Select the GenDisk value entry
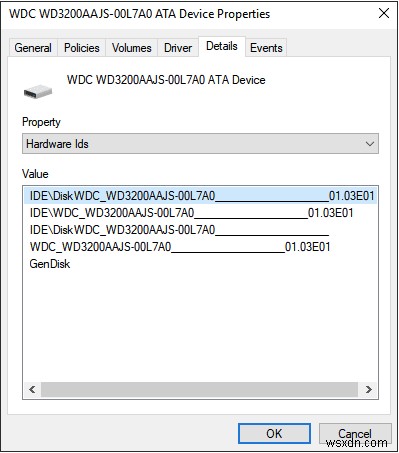The height and width of the screenshot is (453, 399). [x=50, y=264]
